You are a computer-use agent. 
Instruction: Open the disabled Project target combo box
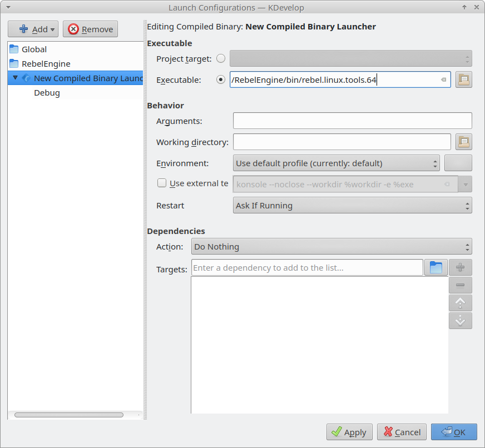(351, 58)
